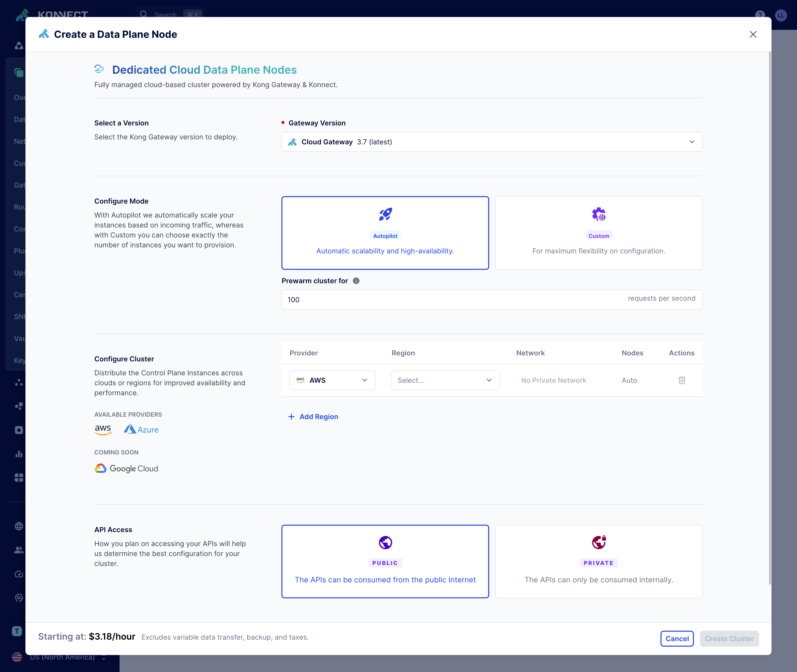Click the PRIVATE label badge
Screen dimensions: 797x672
coord(598,563)
